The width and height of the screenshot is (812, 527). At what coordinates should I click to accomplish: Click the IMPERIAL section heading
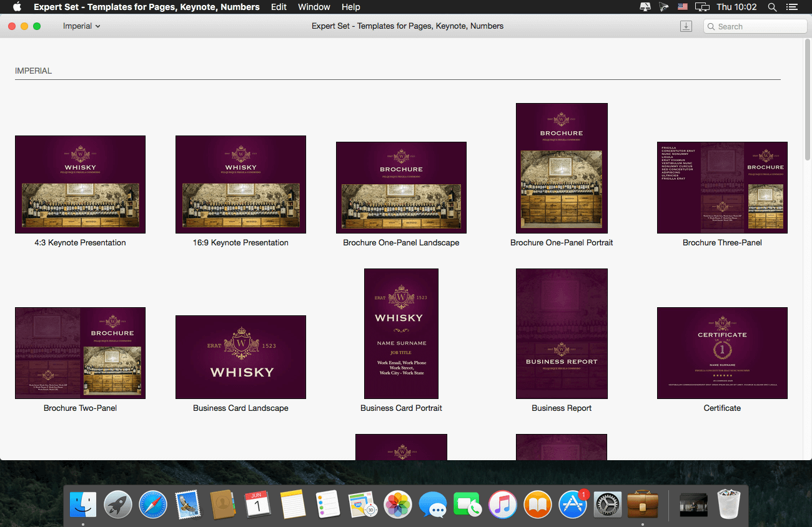point(34,71)
